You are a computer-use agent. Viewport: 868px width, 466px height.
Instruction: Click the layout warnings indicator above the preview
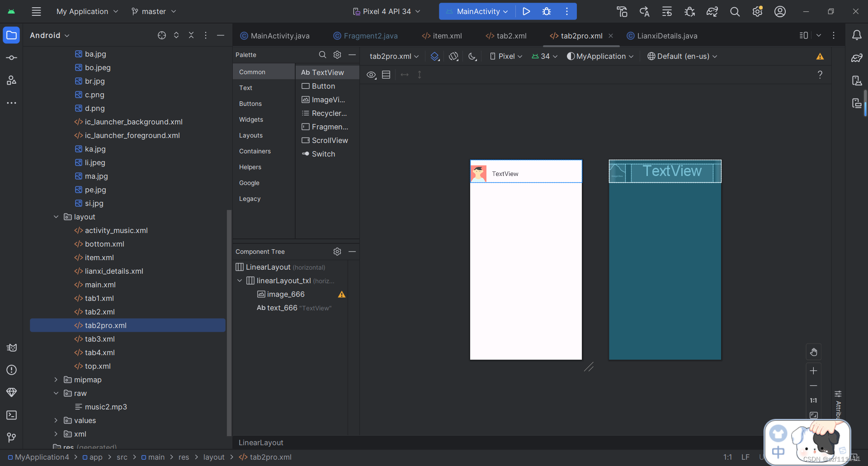click(x=820, y=56)
